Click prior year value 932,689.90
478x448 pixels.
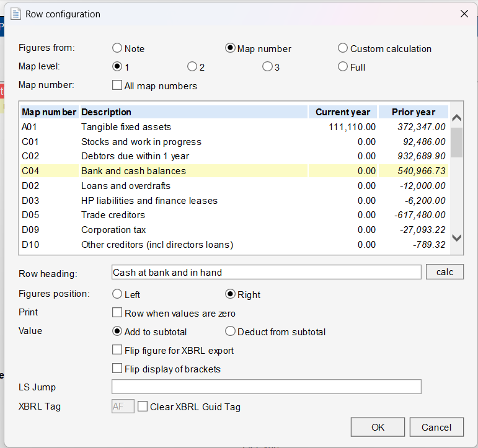[422, 156]
